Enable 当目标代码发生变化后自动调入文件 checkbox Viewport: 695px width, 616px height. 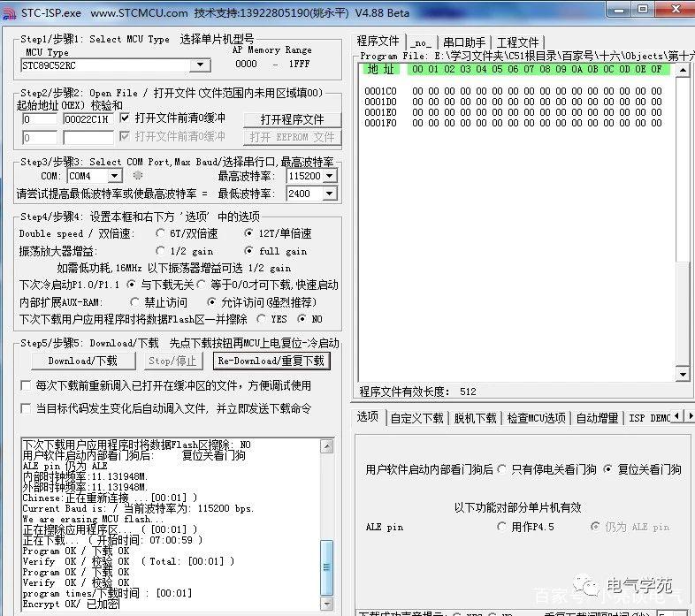pos(26,408)
